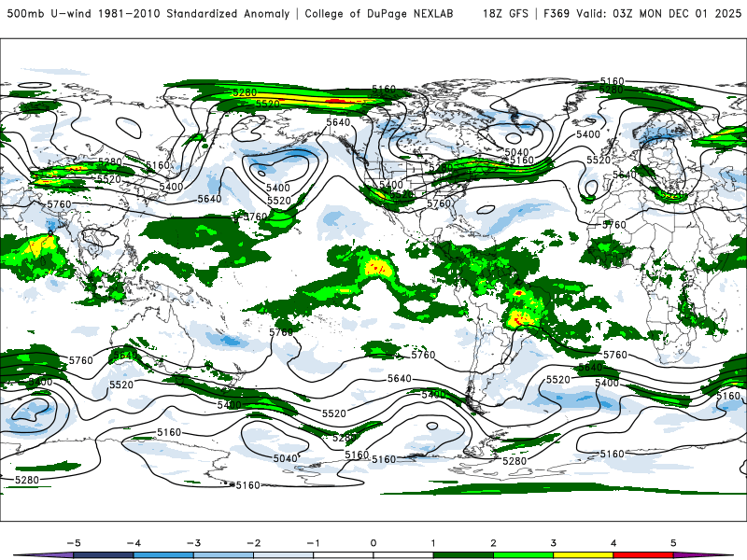Click the '1' colorbar tick label
The height and width of the screenshot is (560, 747).
pyautogui.click(x=433, y=543)
